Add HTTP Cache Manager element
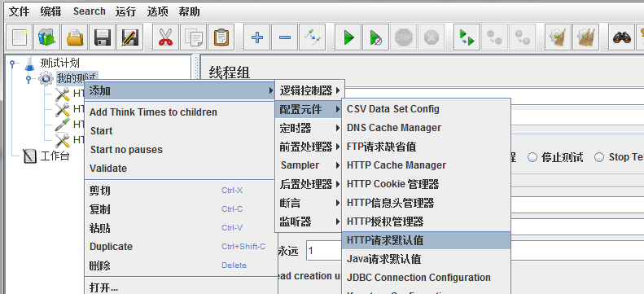The width and height of the screenshot is (644, 294). (x=427, y=165)
